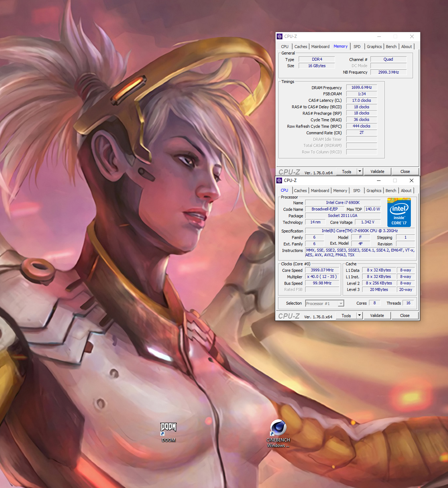
Task: Click Validate button in the CPU window
Action: pyautogui.click(x=377, y=315)
